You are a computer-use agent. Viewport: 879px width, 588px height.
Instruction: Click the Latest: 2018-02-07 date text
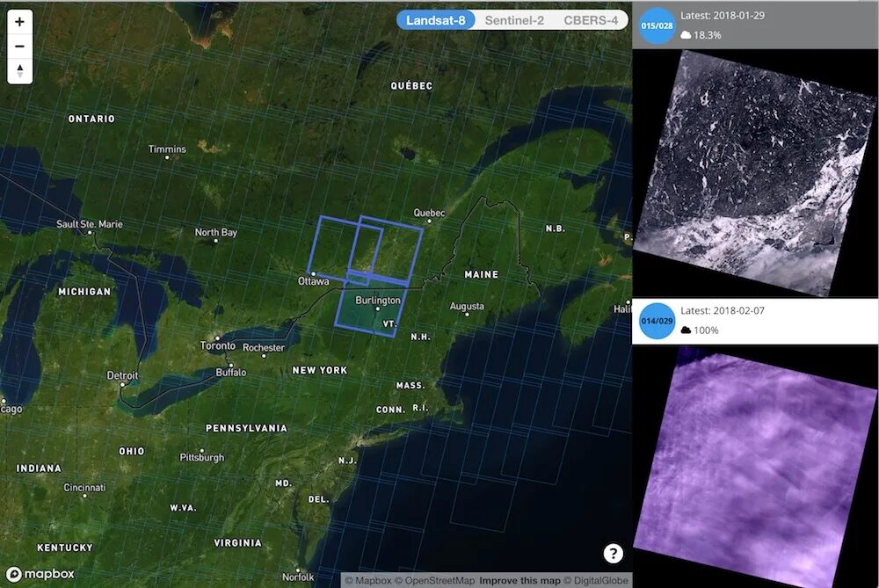point(723,310)
